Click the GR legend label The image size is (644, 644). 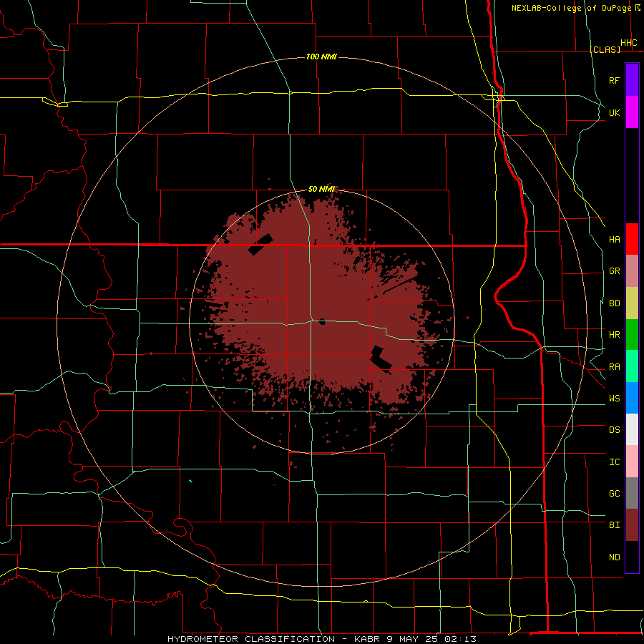point(614,271)
